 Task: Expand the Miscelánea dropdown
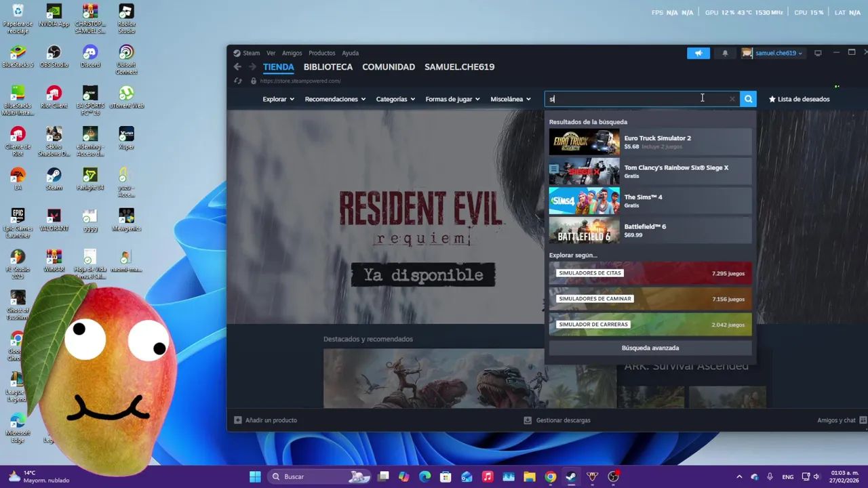click(x=511, y=99)
